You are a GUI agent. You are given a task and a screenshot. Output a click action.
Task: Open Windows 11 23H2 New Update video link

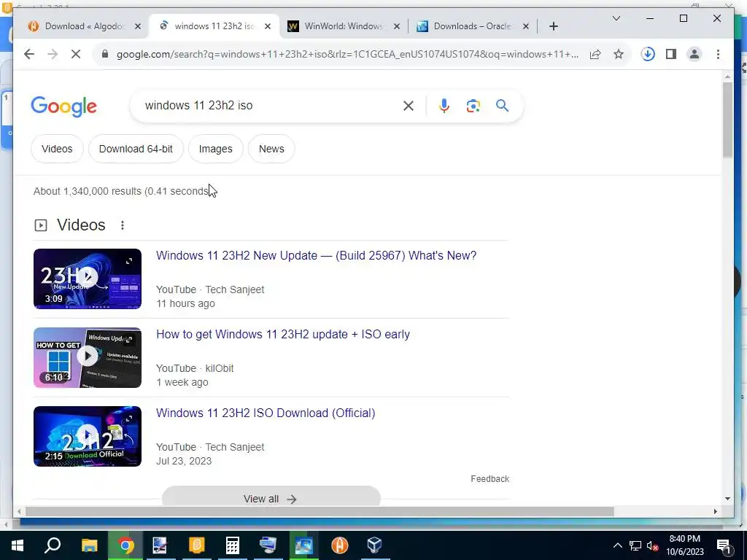317,256
